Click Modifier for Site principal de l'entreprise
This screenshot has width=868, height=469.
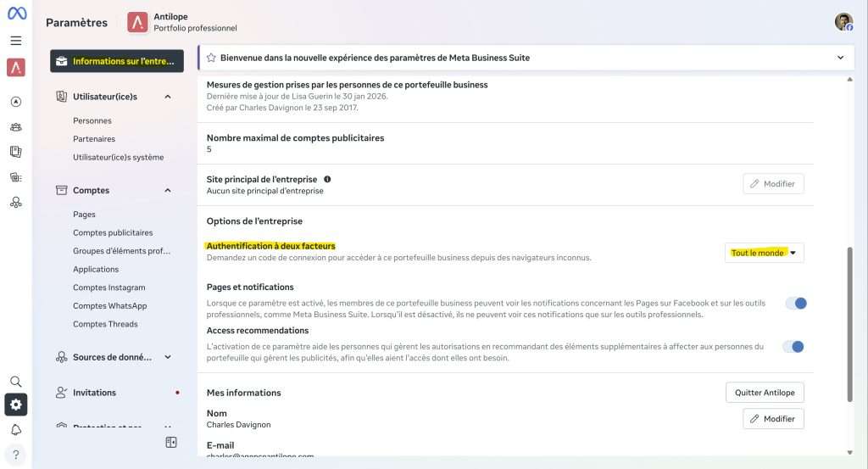773,184
